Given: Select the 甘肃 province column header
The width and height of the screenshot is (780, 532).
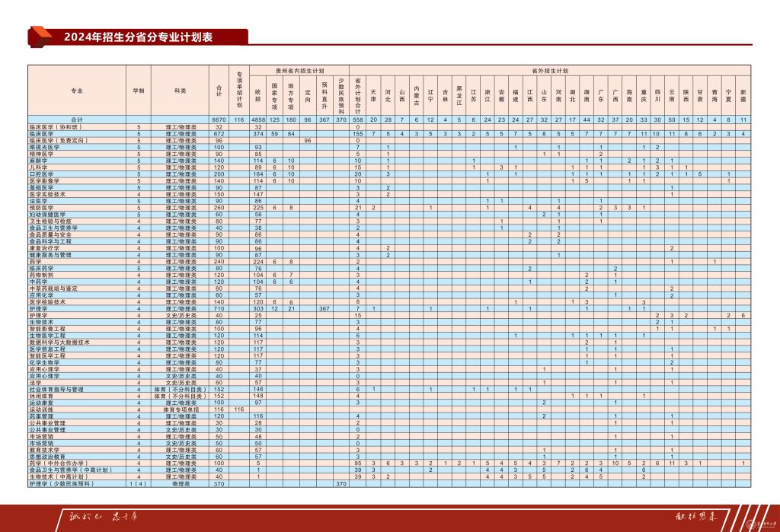Looking at the screenshot, I should click(x=700, y=95).
